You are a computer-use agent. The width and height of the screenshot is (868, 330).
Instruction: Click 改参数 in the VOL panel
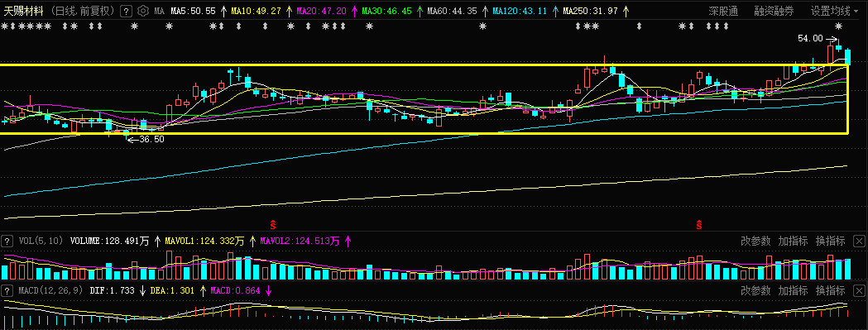[x=755, y=241]
